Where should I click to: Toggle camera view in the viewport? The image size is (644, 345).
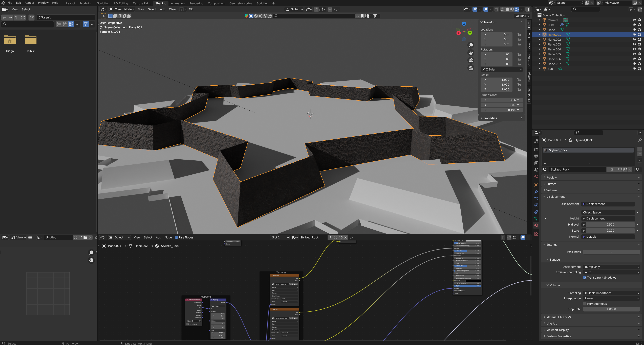(x=471, y=60)
